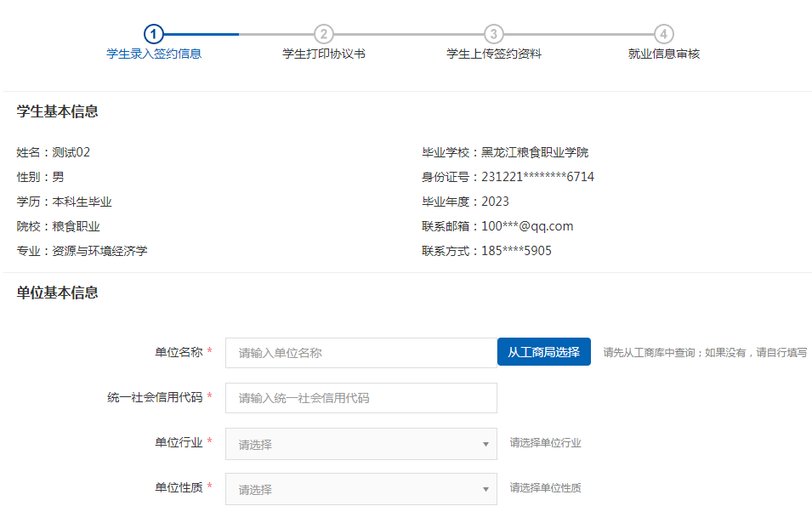Open the 单位性质 dropdown
The image size is (812, 506).
pos(361,489)
